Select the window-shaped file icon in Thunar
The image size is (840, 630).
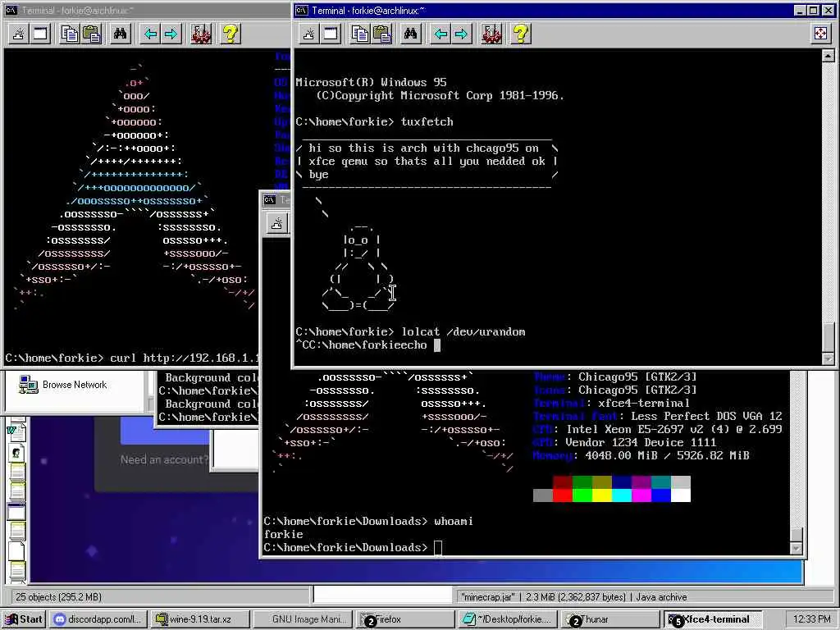tap(16, 510)
